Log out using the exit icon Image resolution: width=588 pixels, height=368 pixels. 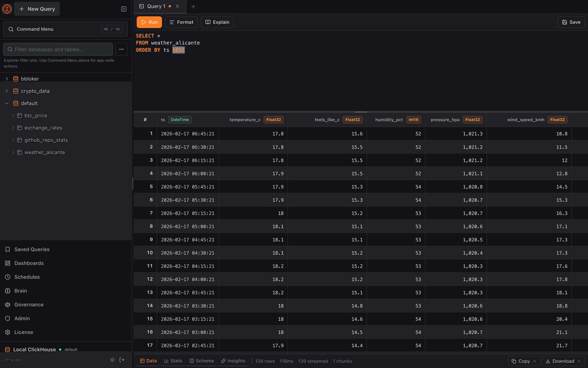121,360
